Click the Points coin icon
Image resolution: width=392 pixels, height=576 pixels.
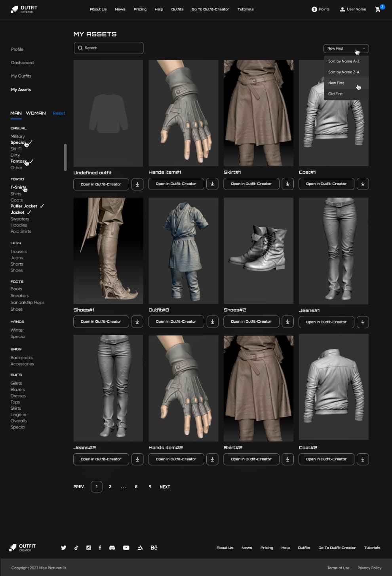pos(314,9)
